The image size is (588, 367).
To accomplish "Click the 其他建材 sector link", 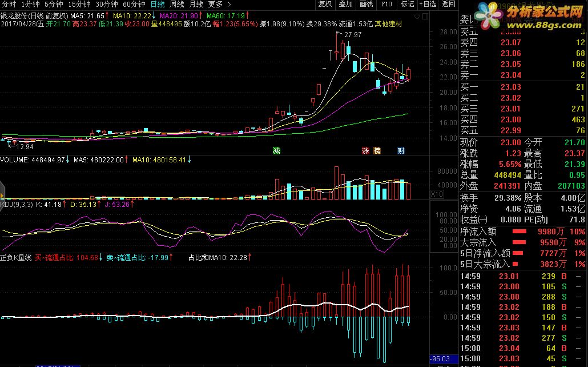I will point(389,24).
